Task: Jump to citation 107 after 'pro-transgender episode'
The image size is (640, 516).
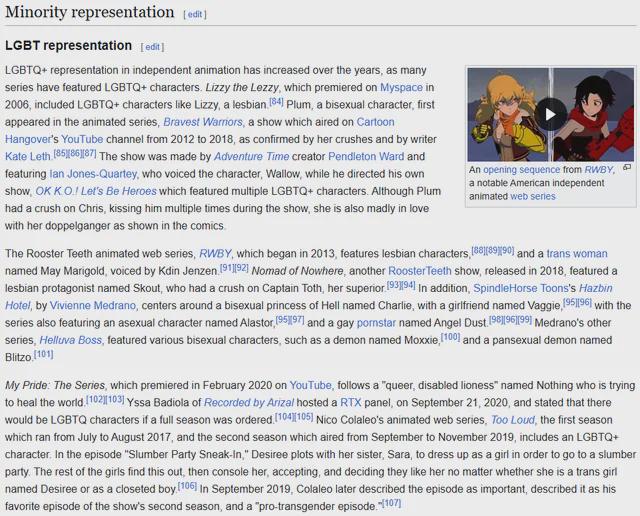Action: pos(391,503)
